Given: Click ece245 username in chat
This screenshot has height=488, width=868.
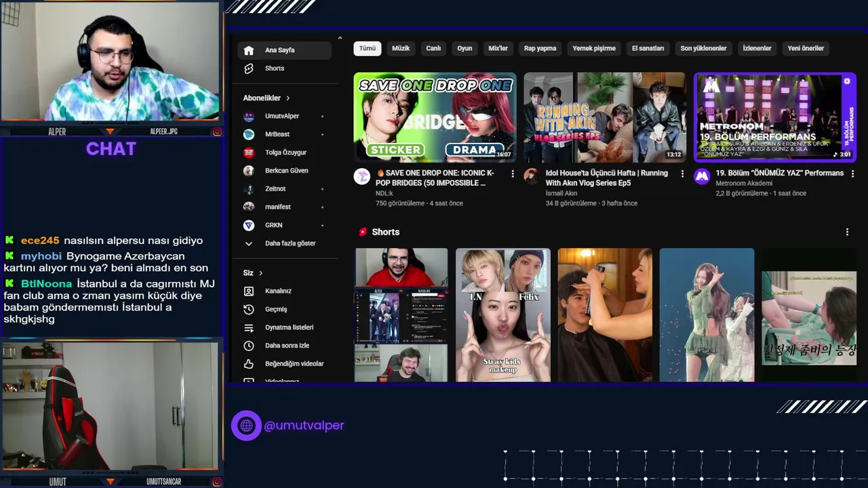Looking at the screenshot, I should click(x=40, y=241).
